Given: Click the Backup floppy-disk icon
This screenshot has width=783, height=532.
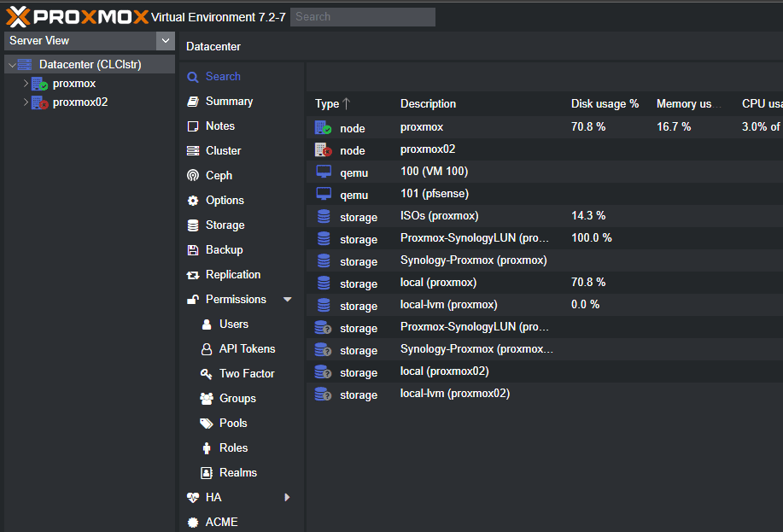Looking at the screenshot, I should point(193,250).
